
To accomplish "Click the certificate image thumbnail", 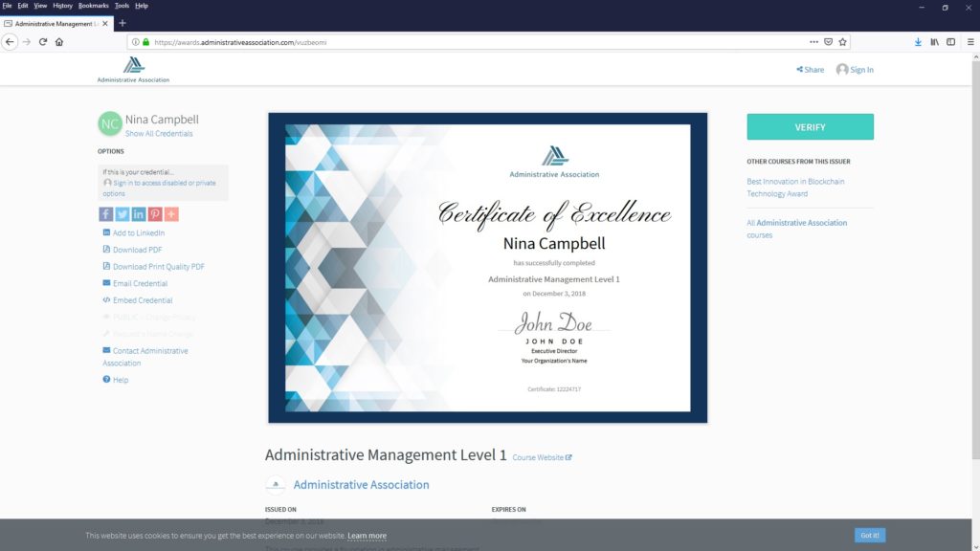I will pyautogui.click(x=488, y=268).
